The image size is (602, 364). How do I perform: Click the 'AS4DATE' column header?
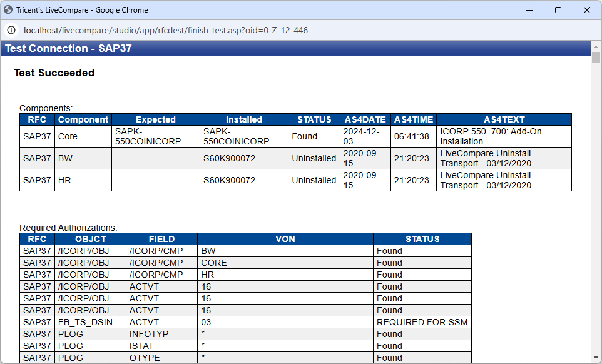pyautogui.click(x=365, y=119)
